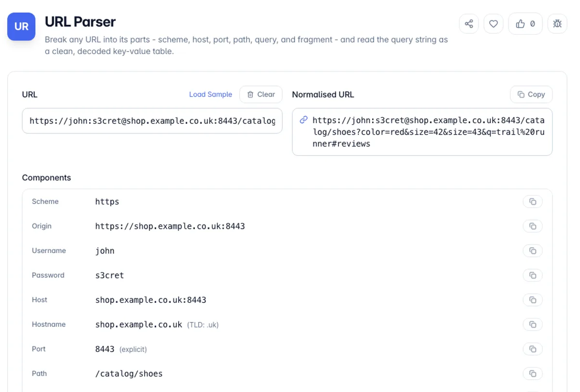Copy the Username value
This screenshot has height=392, width=580.
click(x=533, y=251)
